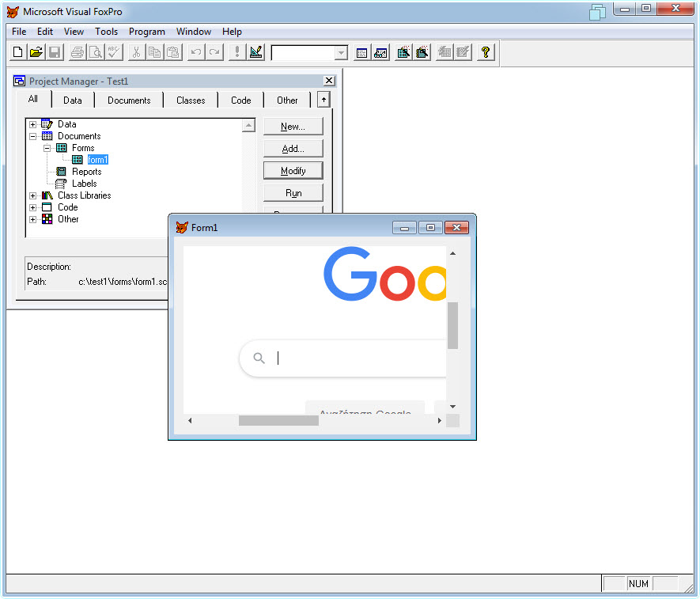Click the Report wizard toolbar icon

pos(422,52)
